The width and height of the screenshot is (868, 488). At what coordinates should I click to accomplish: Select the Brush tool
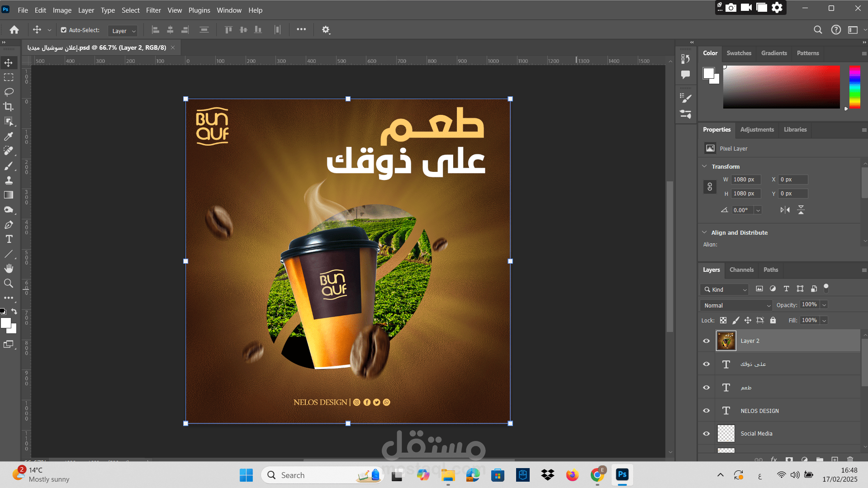click(9, 166)
